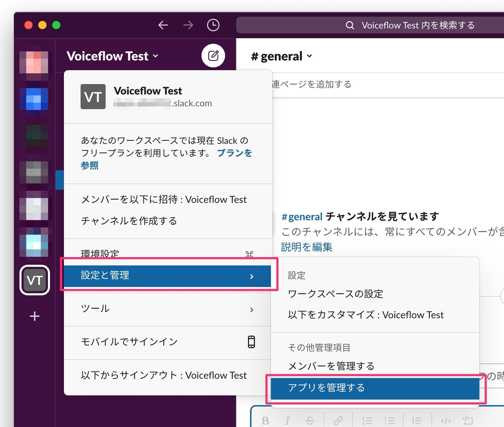Create a bulleted list in the composer
The width and height of the screenshot is (504, 427).
coord(390,420)
